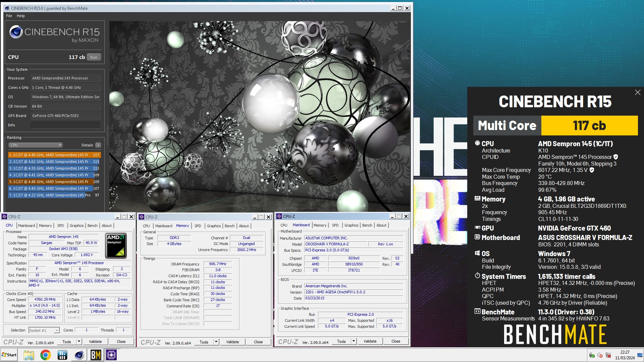Click the BenchMate Memory module icon
Image resolution: width=644 pixels, height=362 pixels.
click(x=477, y=198)
